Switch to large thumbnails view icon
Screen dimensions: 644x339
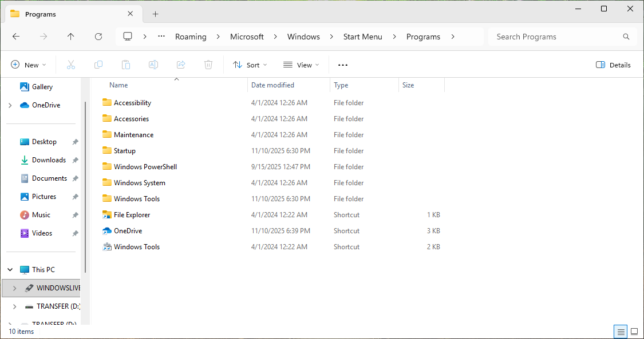pyautogui.click(x=634, y=332)
